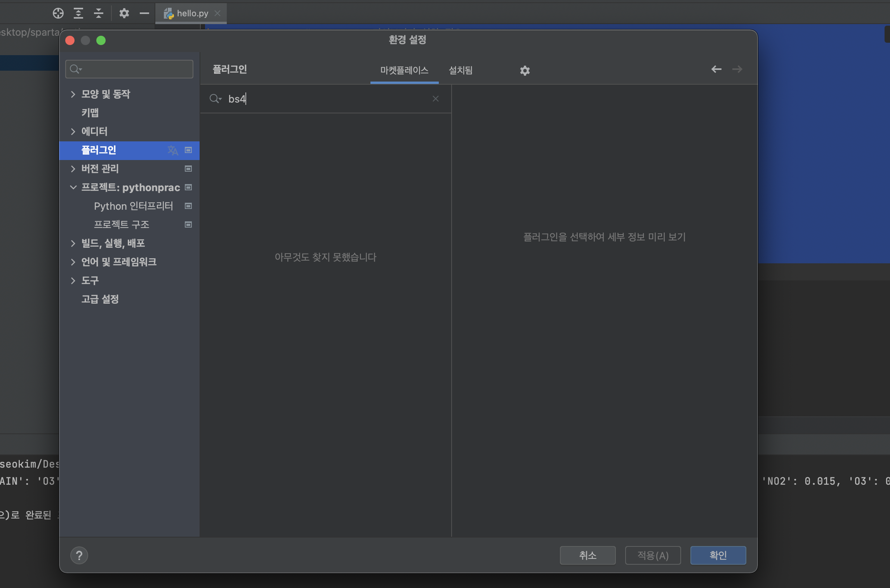
Task: Click project-level marker icon on 버전 관리 row
Action: (x=188, y=169)
